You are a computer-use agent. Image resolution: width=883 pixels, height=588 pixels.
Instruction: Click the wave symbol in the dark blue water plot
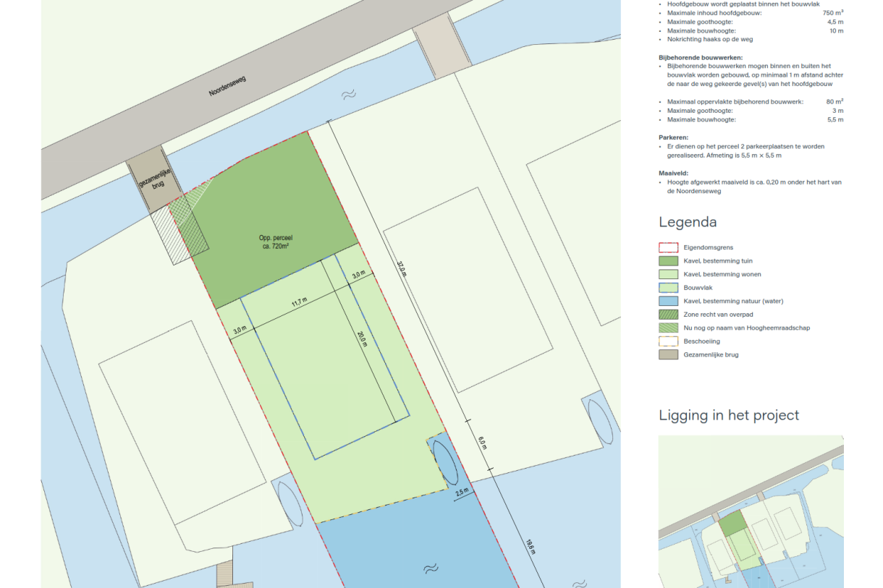point(431,568)
